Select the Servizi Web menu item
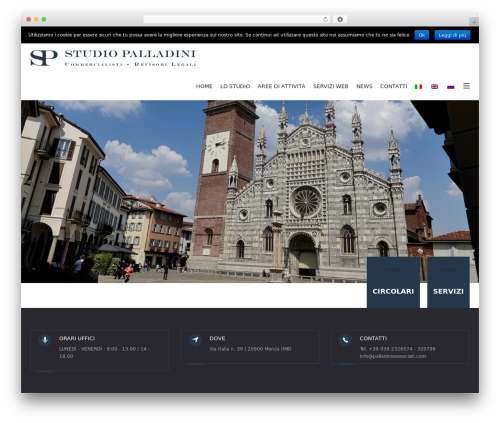 331,86
